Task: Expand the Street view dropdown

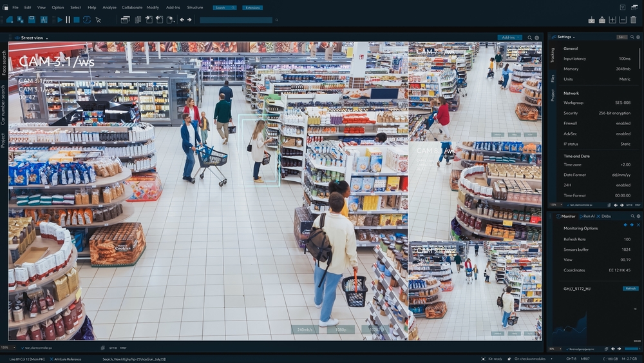Action: pyautogui.click(x=47, y=38)
